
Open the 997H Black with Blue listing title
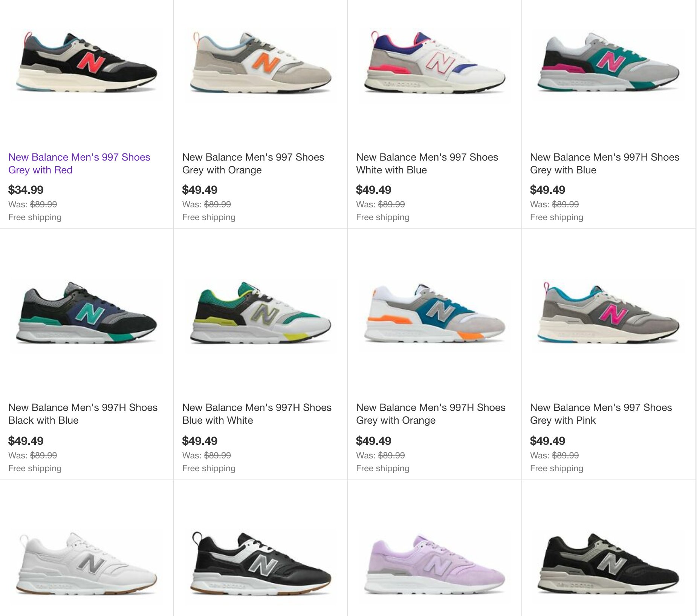coord(83,414)
